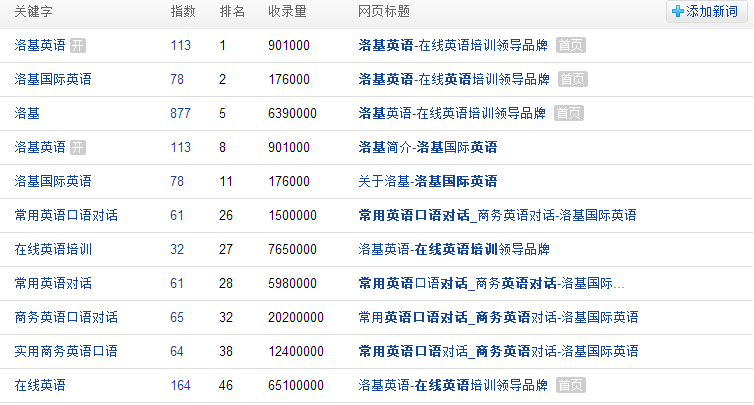Click the 排名 column header
754x405 pixels.
click(x=232, y=12)
